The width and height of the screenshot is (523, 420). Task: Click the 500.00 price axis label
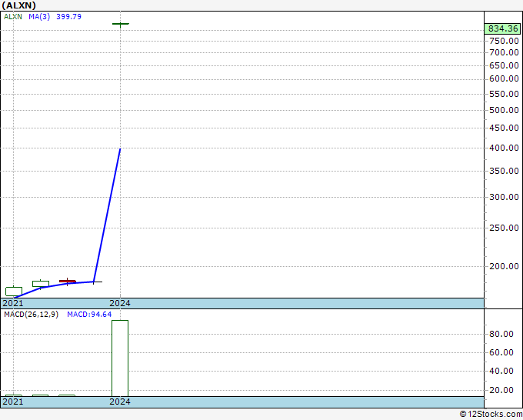pos(504,110)
